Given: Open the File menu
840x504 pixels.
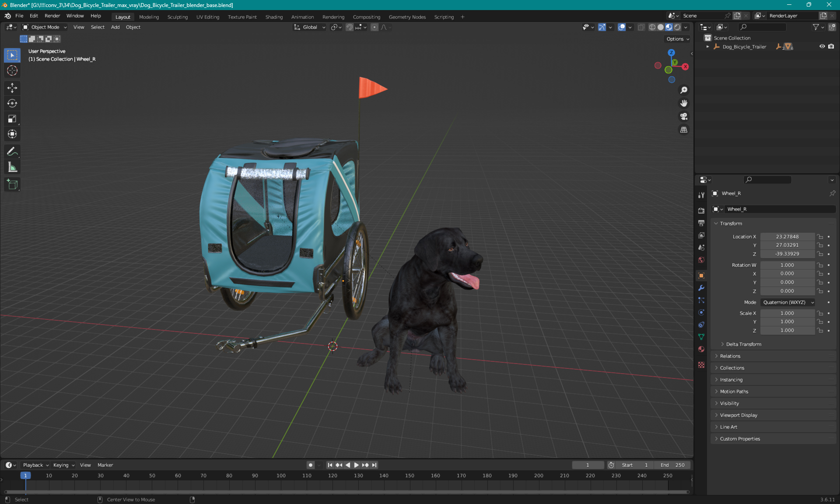Looking at the screenshot, I should tap(19, 16).
